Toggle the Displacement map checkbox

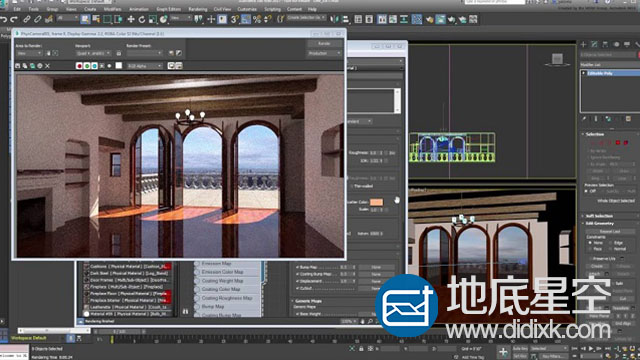(298, 281)
